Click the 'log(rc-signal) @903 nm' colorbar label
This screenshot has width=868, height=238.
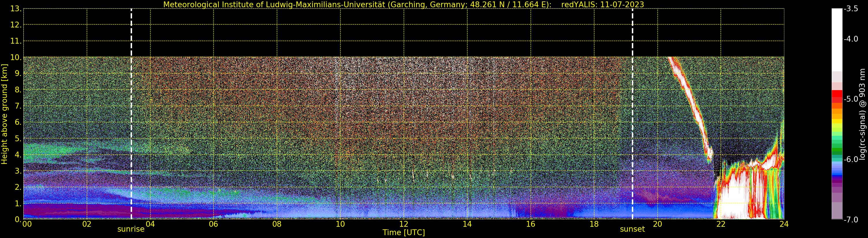862,114
